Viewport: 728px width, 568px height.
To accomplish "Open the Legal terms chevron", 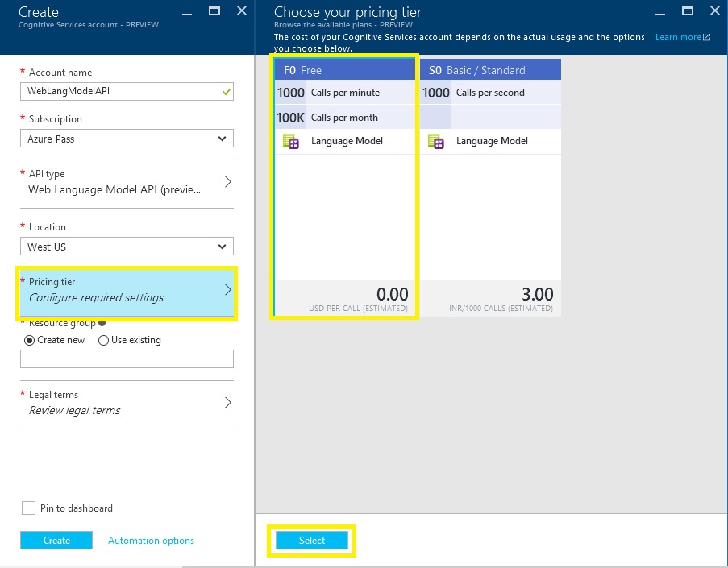I will click(228, 402).
